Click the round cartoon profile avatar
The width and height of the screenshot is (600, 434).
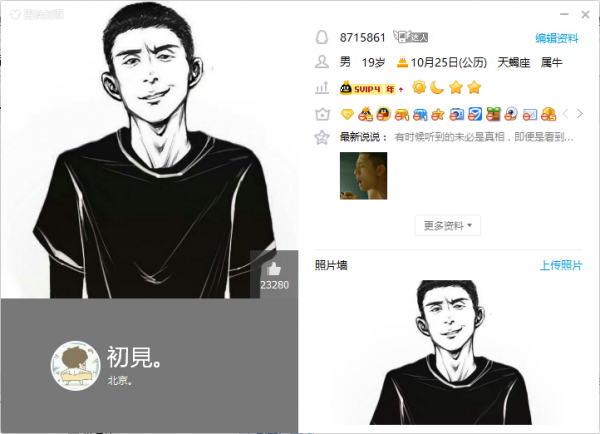pos(75,366)
